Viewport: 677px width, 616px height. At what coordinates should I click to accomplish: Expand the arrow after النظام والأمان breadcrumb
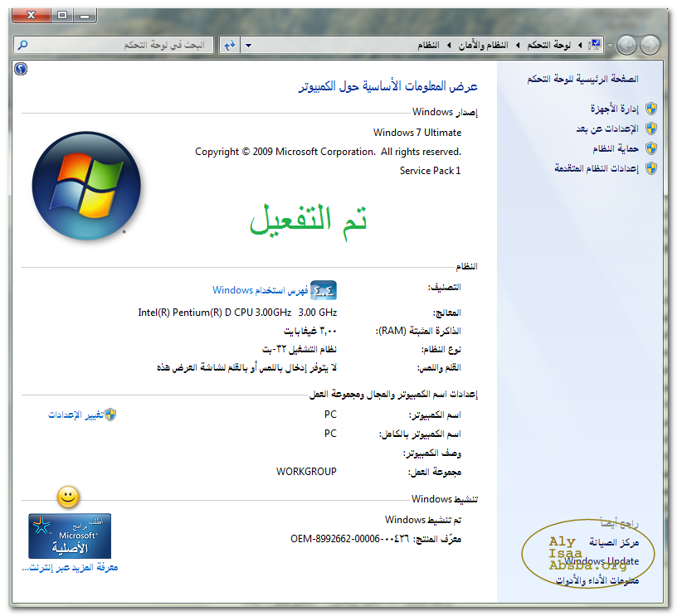(449, 45)
